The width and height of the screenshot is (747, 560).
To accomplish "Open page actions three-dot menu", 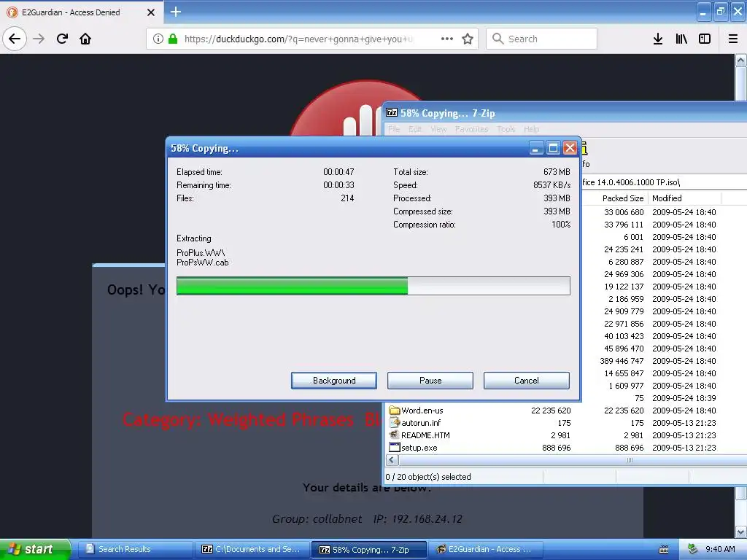I will [x=447, y=39].
